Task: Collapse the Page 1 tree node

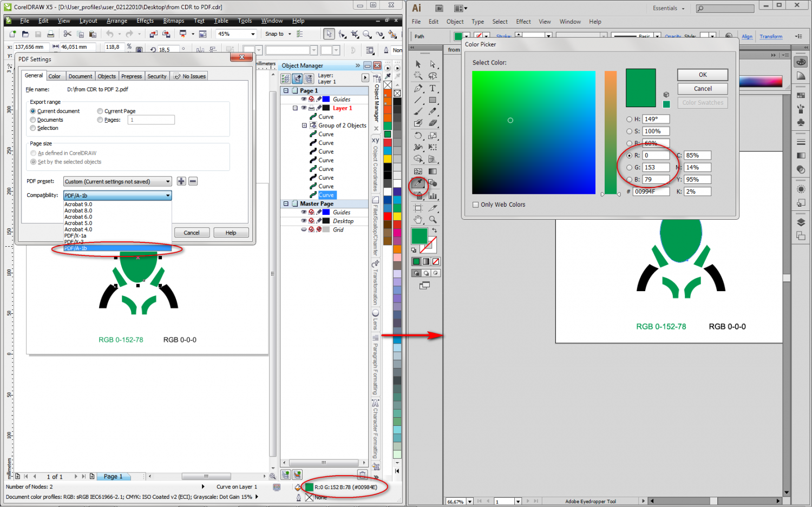Action: point(286,91)
